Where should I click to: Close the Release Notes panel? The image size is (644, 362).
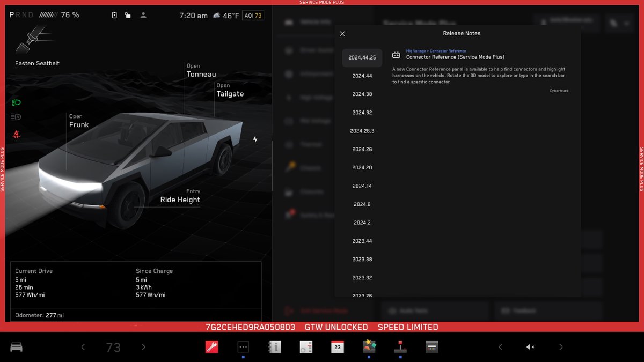(342, 33)
